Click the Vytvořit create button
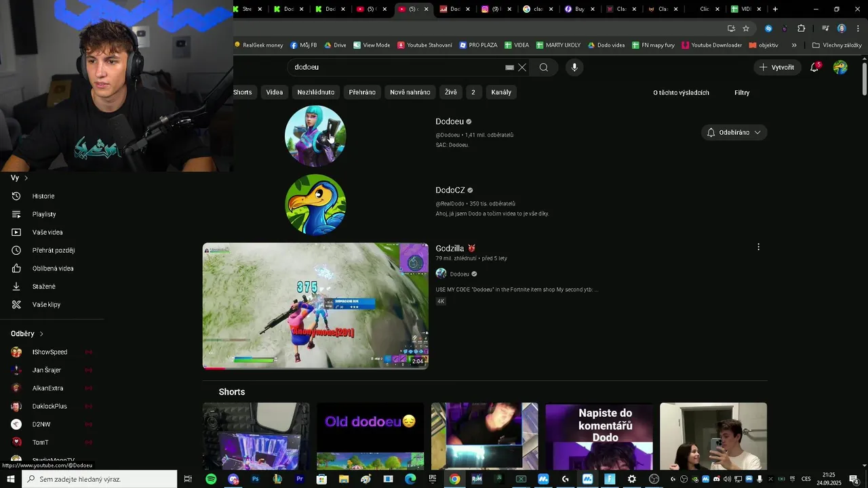 [x=777, y=67]
